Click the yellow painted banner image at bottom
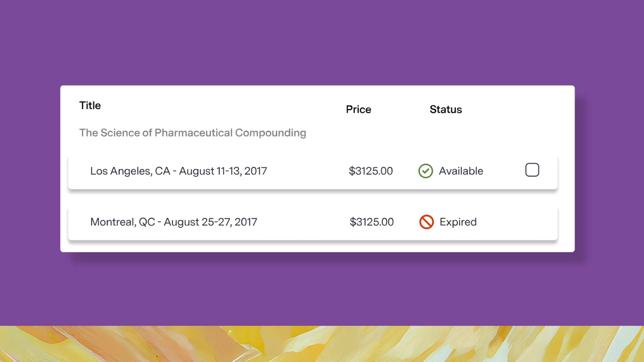 coord(322,344)
